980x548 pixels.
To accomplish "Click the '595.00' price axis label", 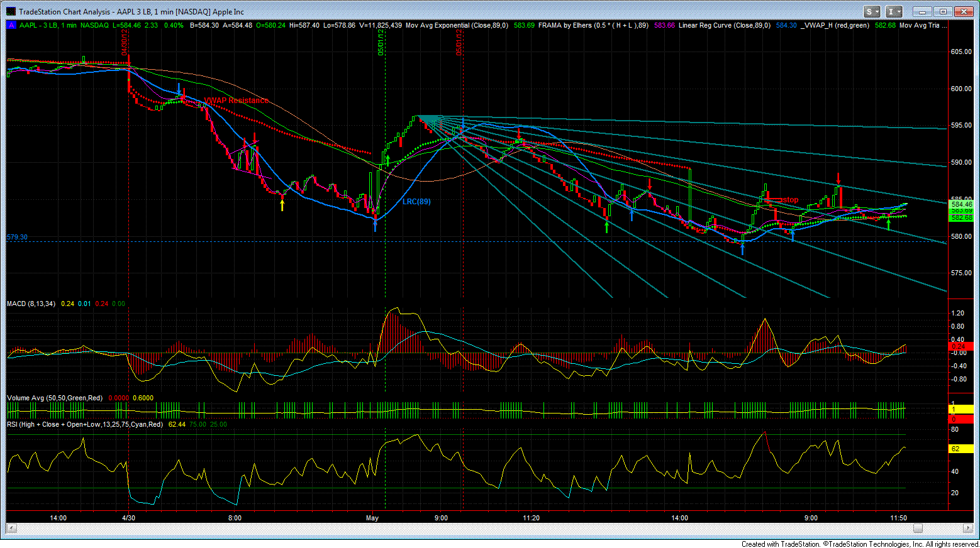I will tap(961, 126).
